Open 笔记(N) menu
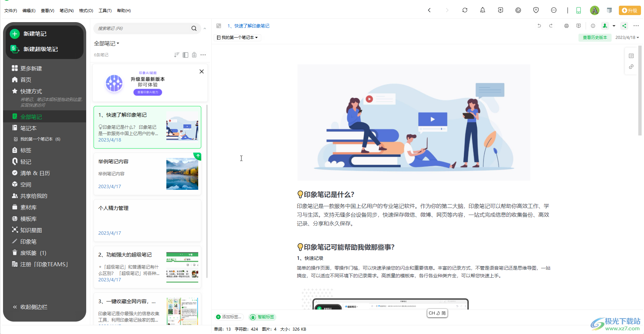Viewport: 644px width, 334px height. click(x=67, y=10)
